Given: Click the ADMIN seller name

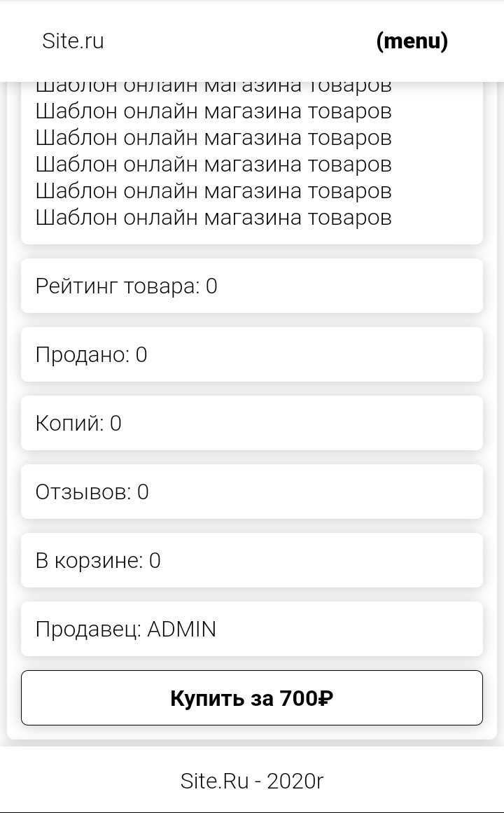Looking at the screenshot, I should coord(181,629).
